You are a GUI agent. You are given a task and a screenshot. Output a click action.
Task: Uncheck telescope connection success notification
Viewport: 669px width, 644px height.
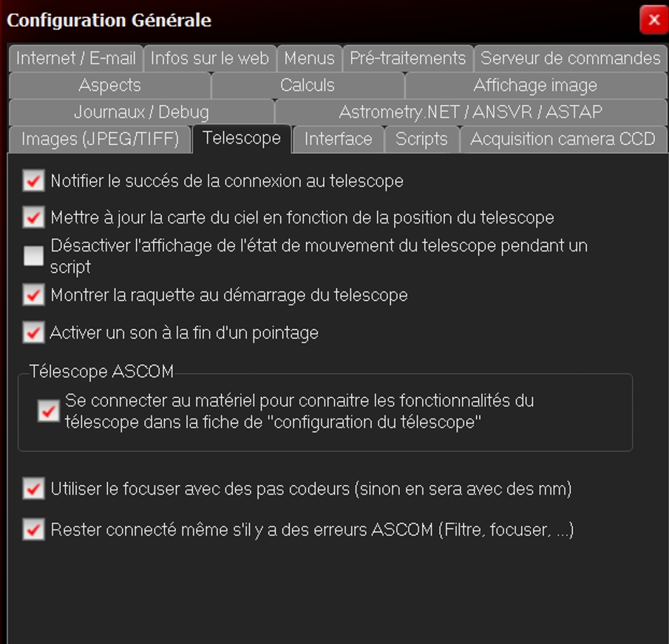tap(33, 181)
